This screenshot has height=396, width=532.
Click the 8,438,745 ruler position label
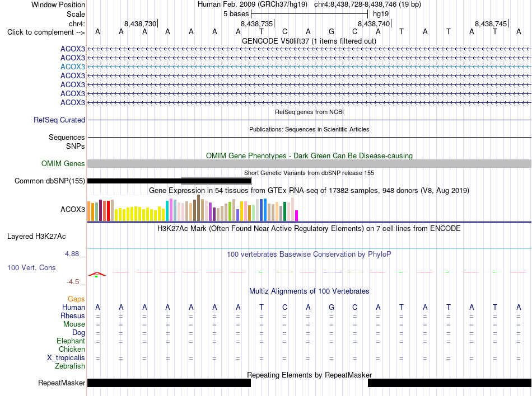[x=491, y=23]
